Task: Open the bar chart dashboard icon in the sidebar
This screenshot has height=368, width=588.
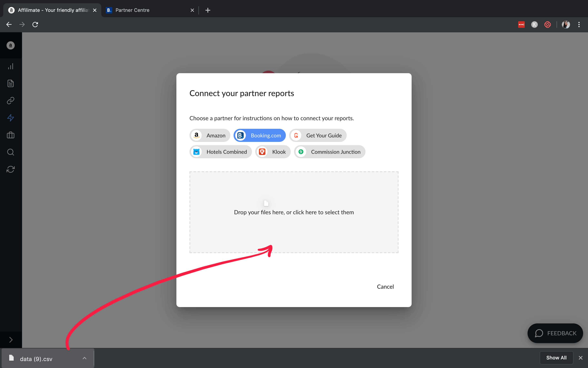Action: (x=10, y=66)
